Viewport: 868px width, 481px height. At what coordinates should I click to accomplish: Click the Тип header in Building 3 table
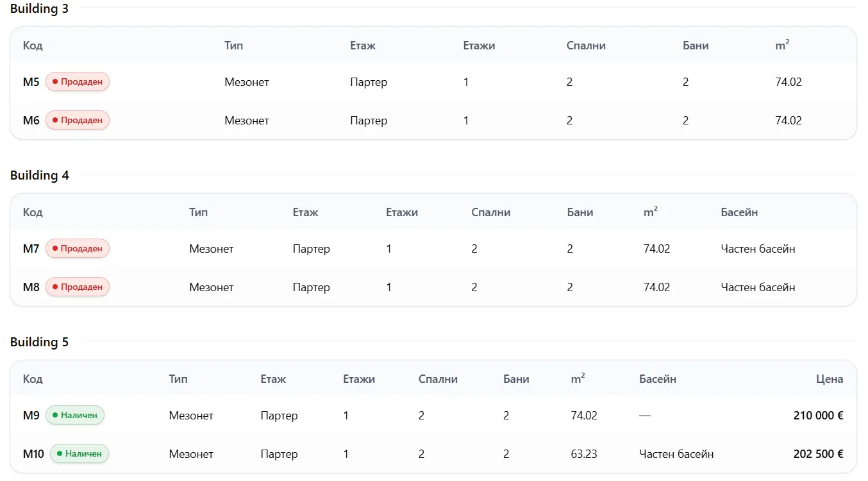tap(234, 46)
